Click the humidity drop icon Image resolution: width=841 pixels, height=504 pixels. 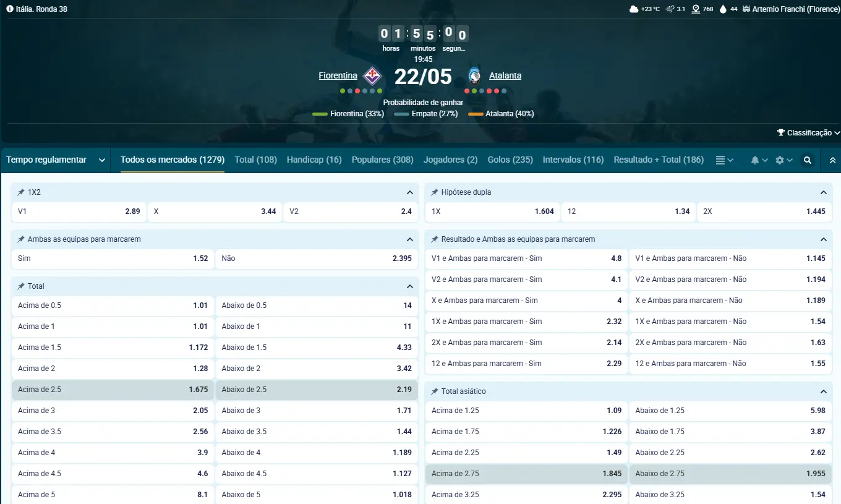723,9
